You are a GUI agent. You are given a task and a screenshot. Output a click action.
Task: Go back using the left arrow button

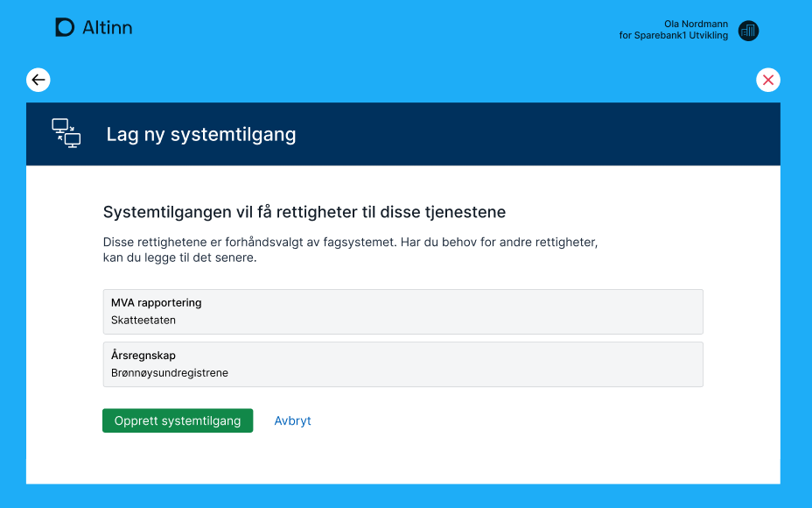coord(38,80)
